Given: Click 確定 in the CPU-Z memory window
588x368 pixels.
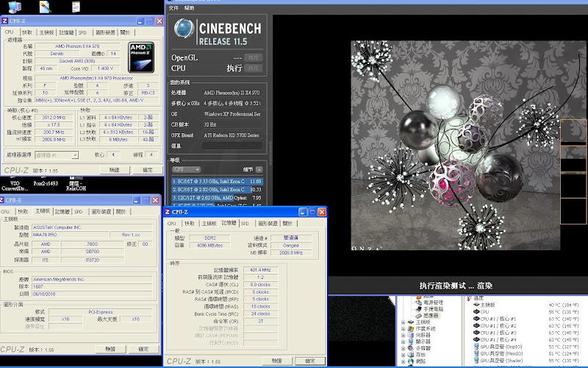Looking at the screenshot, I should point(310,361).
